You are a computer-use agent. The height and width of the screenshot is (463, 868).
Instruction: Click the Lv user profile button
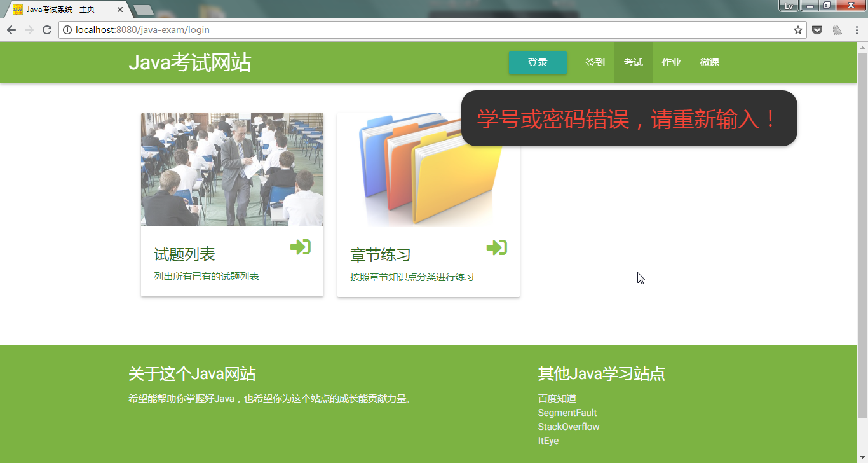pyautogui.click(x=789, y=6)
